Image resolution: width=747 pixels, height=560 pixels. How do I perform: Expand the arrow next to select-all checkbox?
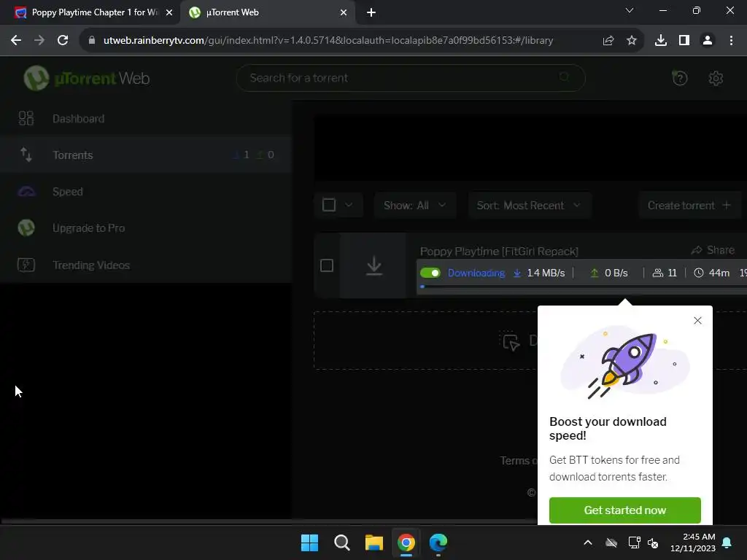[x=349, y=205]
